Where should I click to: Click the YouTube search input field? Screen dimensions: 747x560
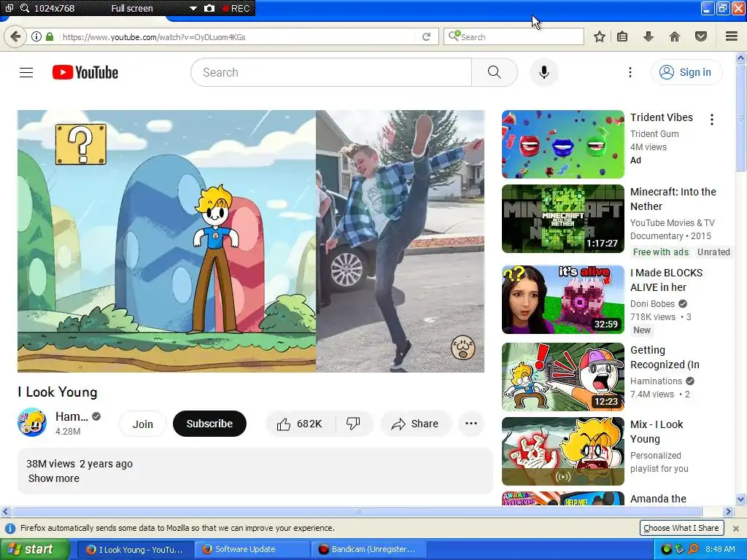331,72
